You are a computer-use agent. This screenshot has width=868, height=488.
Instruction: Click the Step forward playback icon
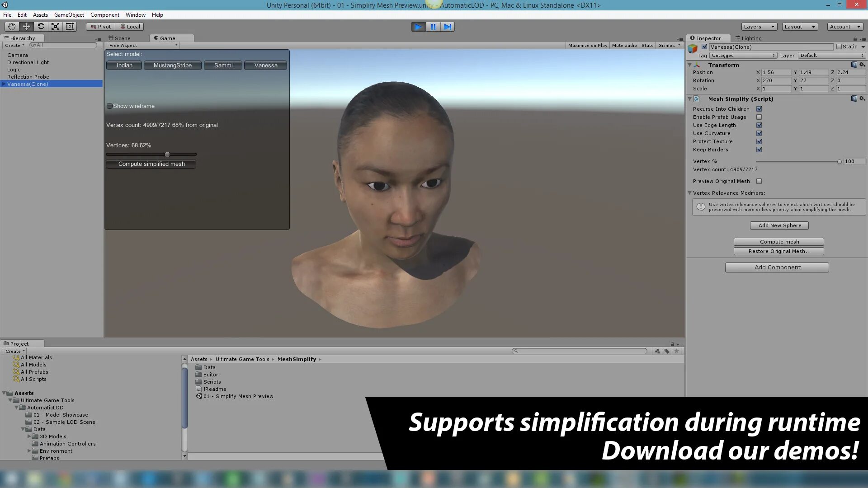point(448,26)
